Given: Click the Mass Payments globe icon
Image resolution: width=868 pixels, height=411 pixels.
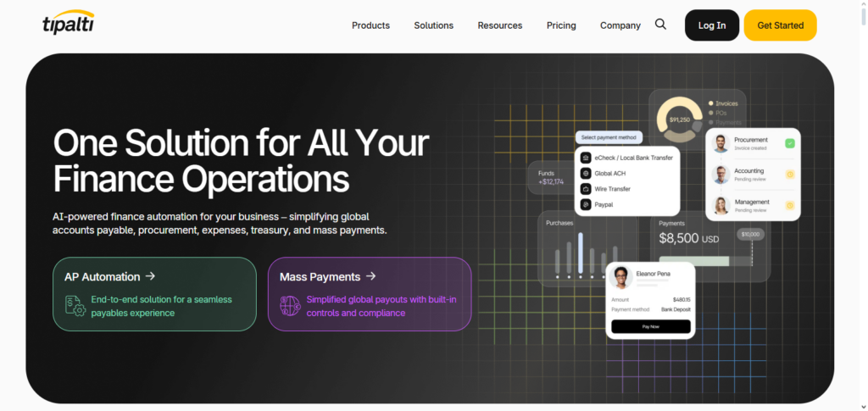Looking at the screenshot, I should (x=290, y=305).
